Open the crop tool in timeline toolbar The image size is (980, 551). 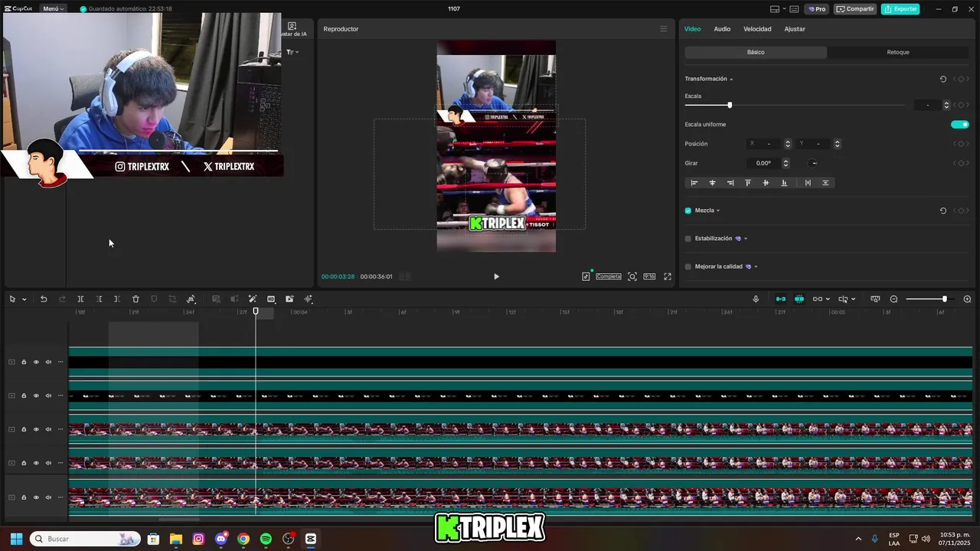tap(172, 299)
